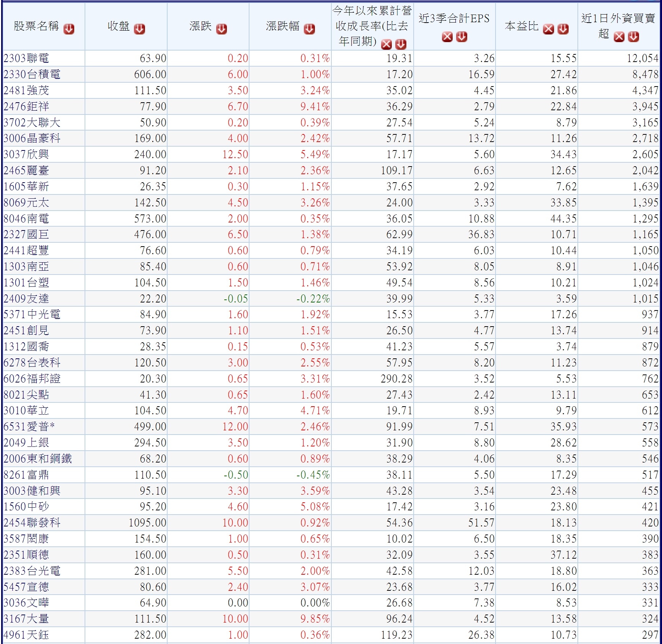The width and height of the screenshot is (662, 644).
Task: Open the 3036文曄 stock link
Action: click(x=26, y=603)
